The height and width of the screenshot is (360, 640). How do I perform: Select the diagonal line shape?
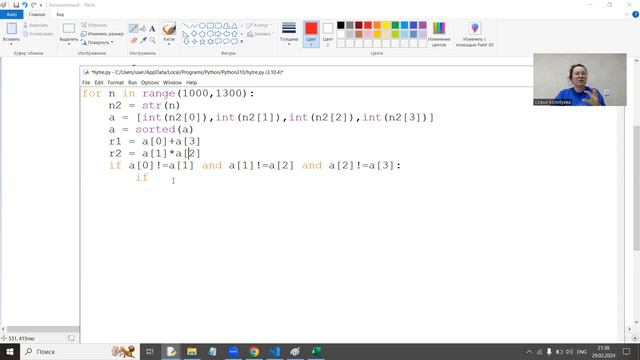click(x=186, y=26)
